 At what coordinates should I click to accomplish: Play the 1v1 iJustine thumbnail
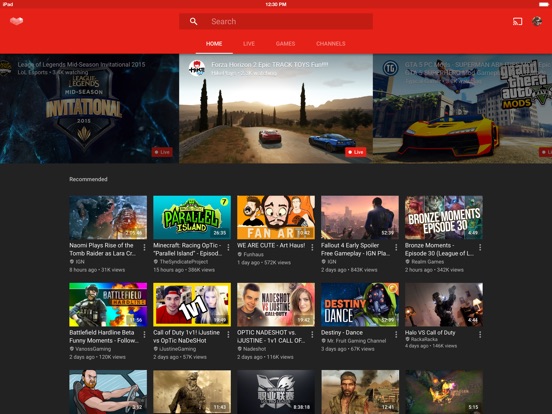coord(192,305)
